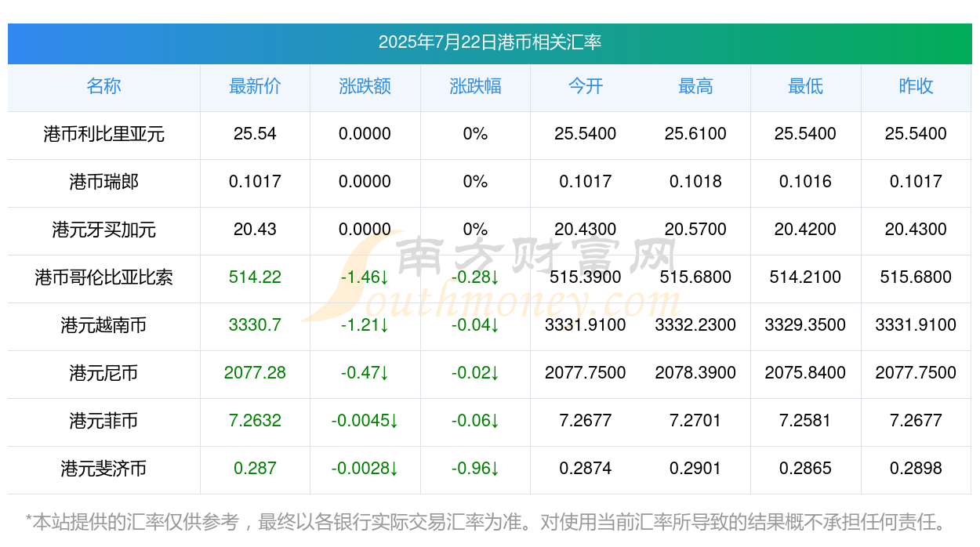Click high value 25.6100
This screenshot has width=980, height=547.
(695, 134)
